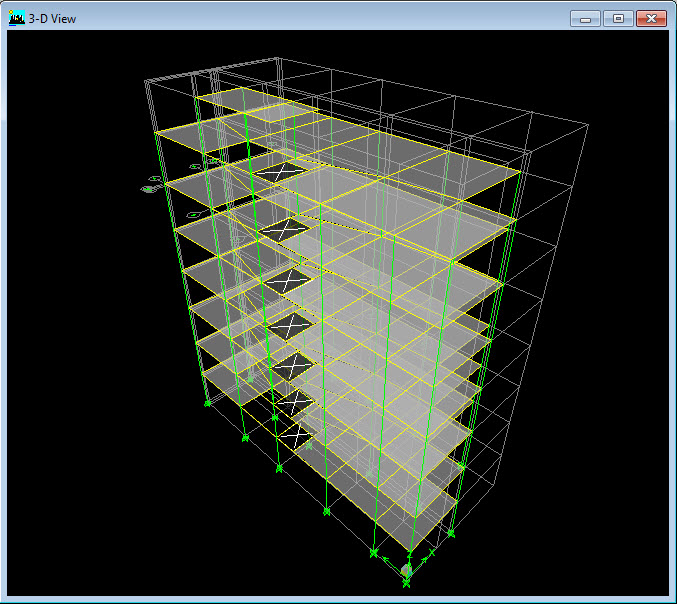
Task: Click the second column support from the left
Action: point(245,437)
